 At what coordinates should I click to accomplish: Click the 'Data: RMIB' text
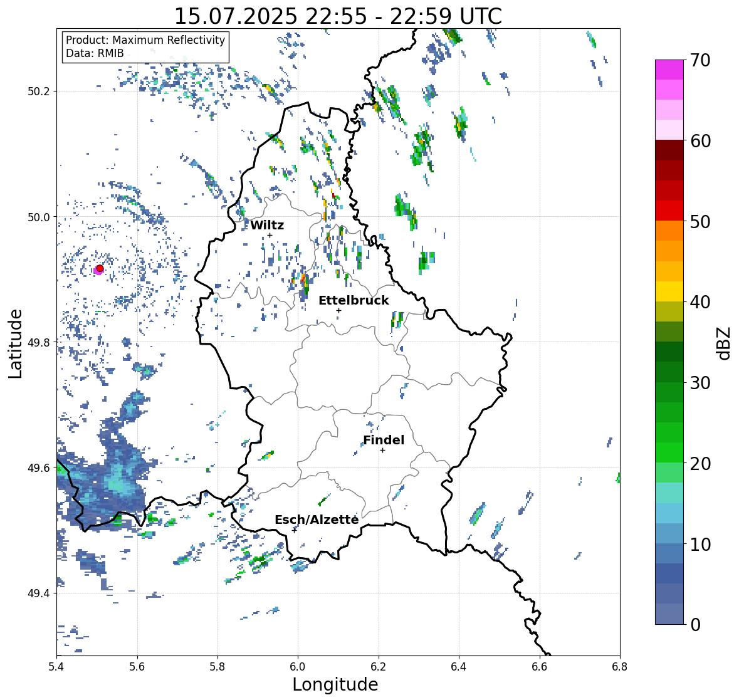(95, 53)
